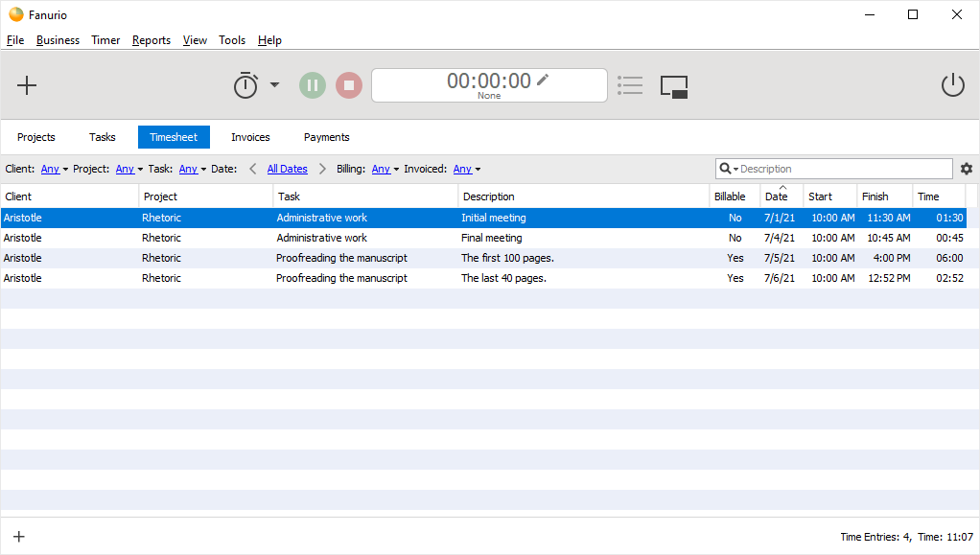Go to next date range arrow

click(322, 169)
